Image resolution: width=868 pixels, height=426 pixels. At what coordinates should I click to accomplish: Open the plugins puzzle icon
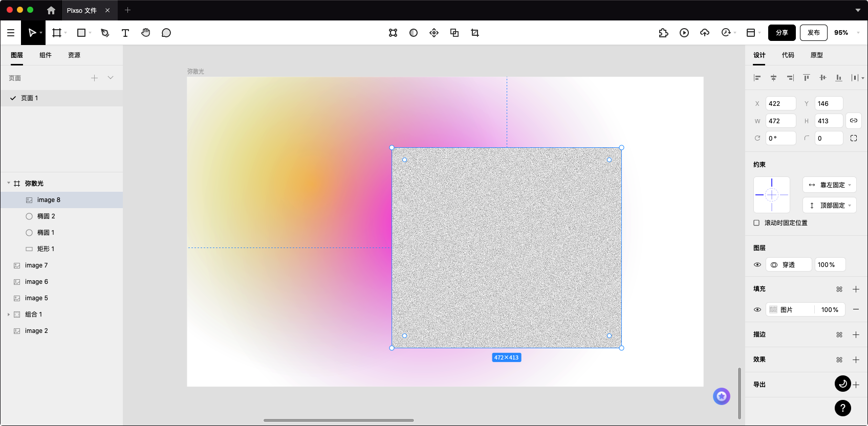(663, 33)
